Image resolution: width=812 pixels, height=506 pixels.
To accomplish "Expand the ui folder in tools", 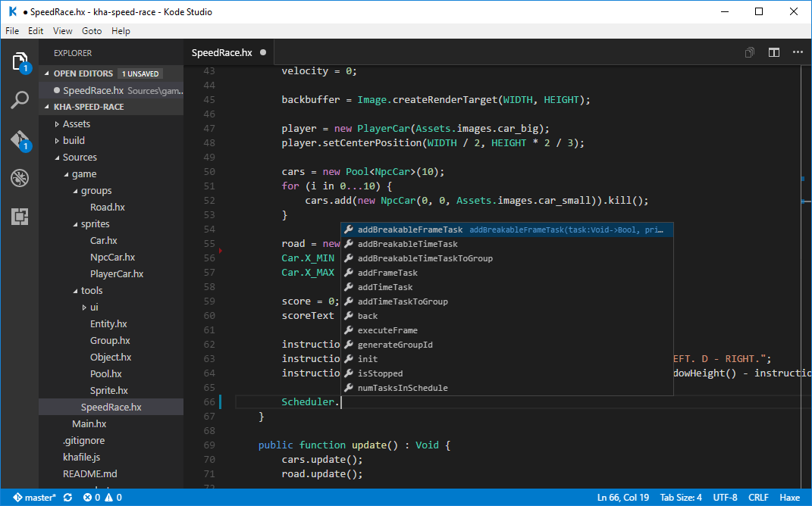I will (93, 308).
